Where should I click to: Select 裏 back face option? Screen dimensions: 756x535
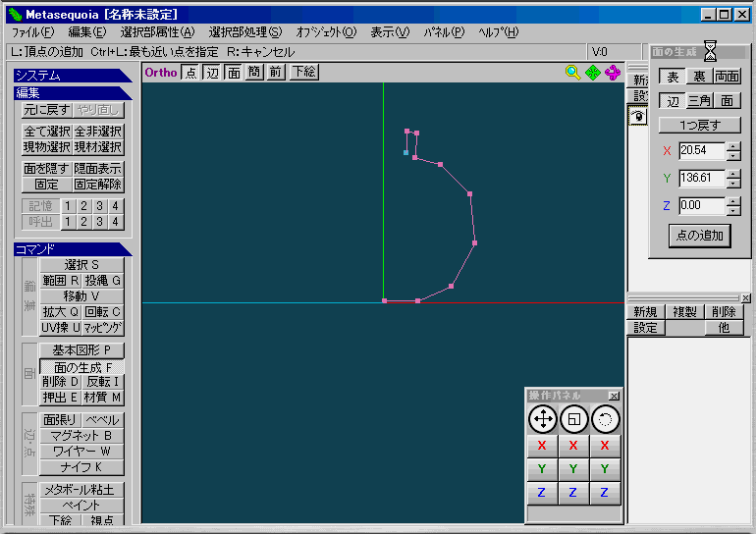tap(700, 77)
